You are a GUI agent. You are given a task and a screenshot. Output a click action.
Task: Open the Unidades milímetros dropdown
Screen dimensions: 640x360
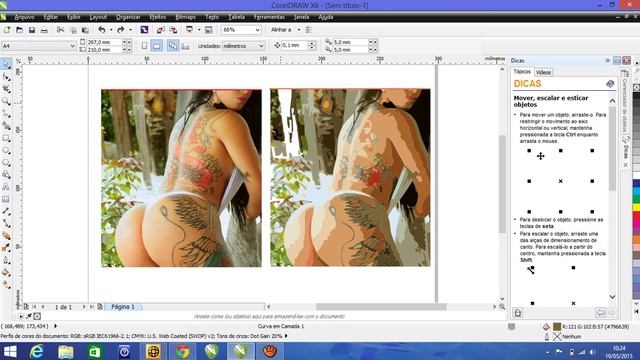click(x=244, y=46)
